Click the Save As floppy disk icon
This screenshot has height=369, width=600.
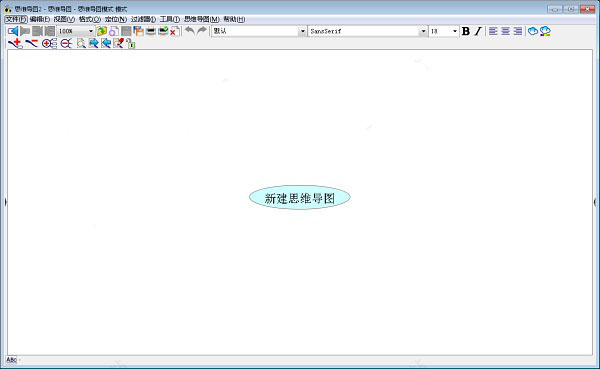pyautogui.click(x=139, y=31)
